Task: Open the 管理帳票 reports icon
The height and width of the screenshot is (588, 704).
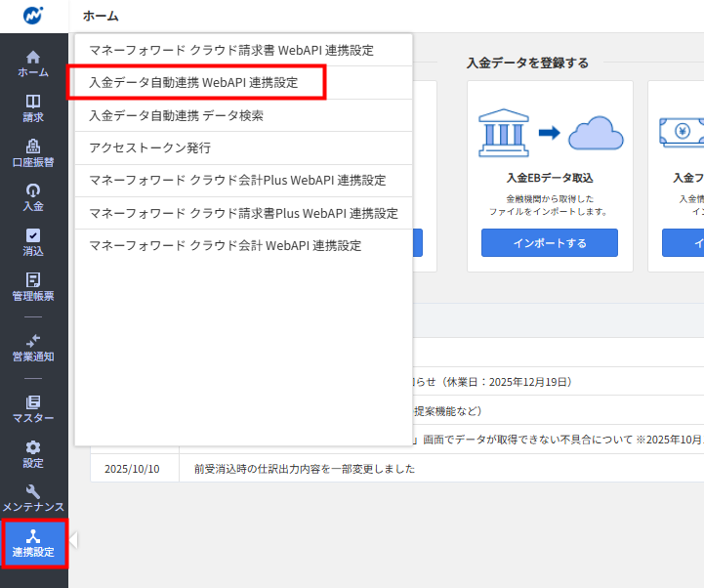Action: pos(33,280)
